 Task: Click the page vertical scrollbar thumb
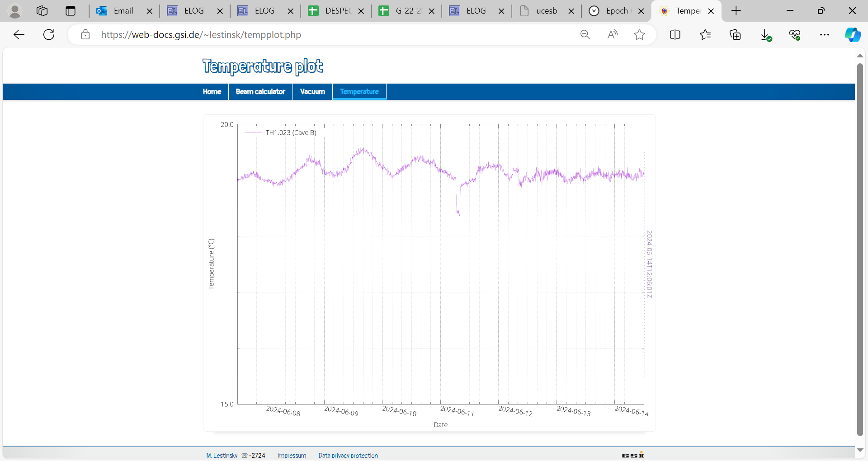coord(860,249)
